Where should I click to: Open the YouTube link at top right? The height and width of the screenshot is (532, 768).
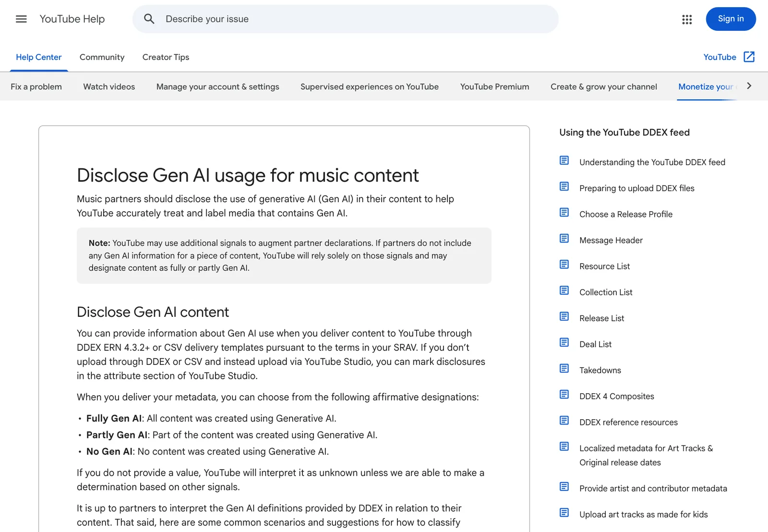[x=720, y=57]
